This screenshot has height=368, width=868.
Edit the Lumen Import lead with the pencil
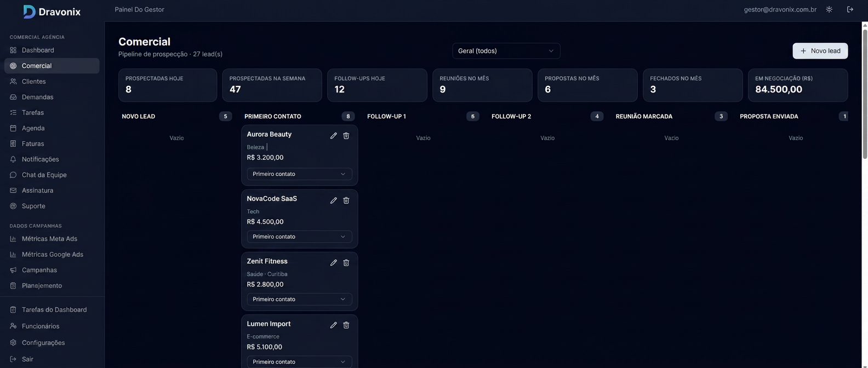click(333, 325)
